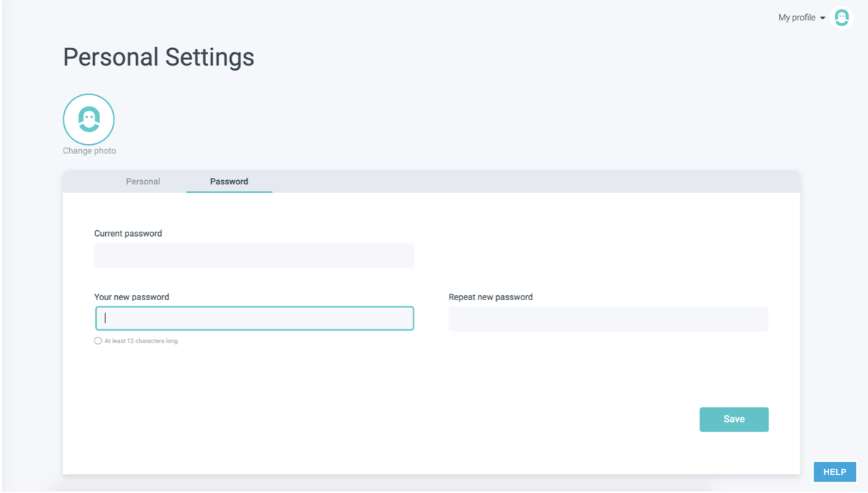Click the Current password label
868x493 pixels.
click(128, 234)
